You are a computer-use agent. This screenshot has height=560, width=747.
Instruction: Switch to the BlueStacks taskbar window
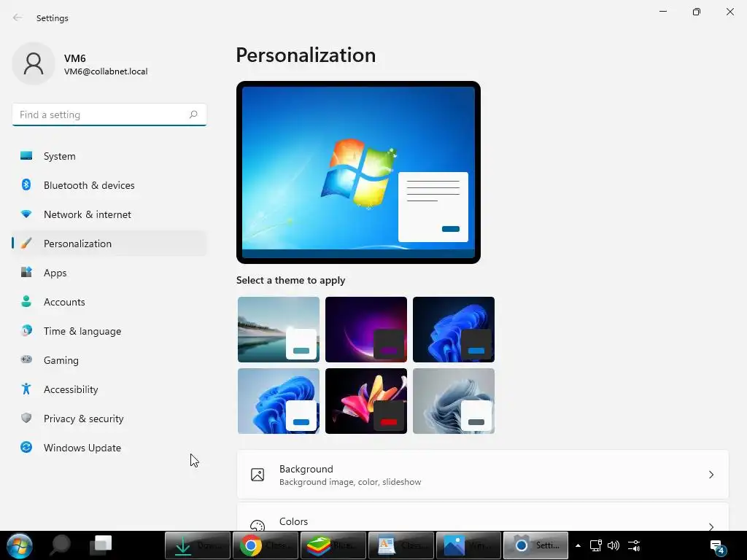[x=333, y=545]
